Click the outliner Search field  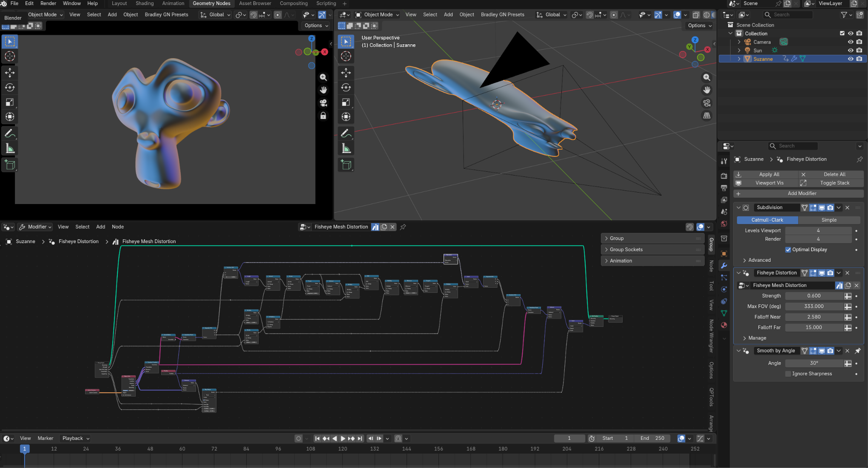click(x=788, y=14)
